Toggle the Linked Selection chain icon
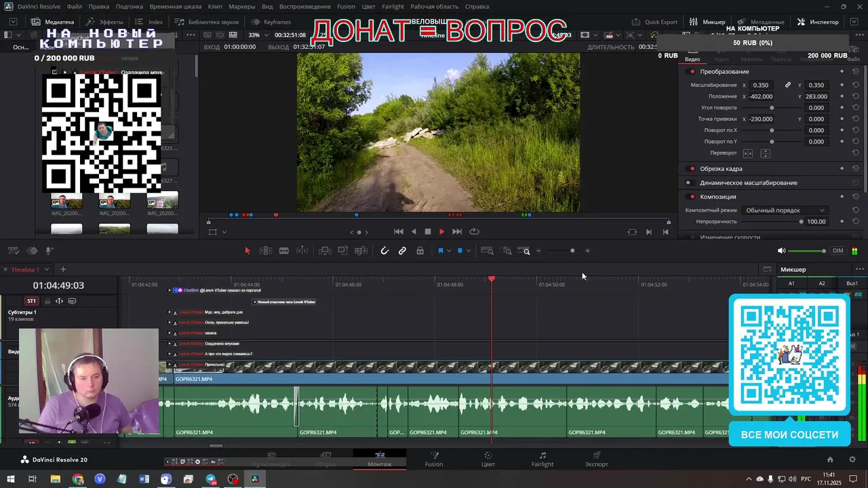868x488 pixels. (402, 251)
